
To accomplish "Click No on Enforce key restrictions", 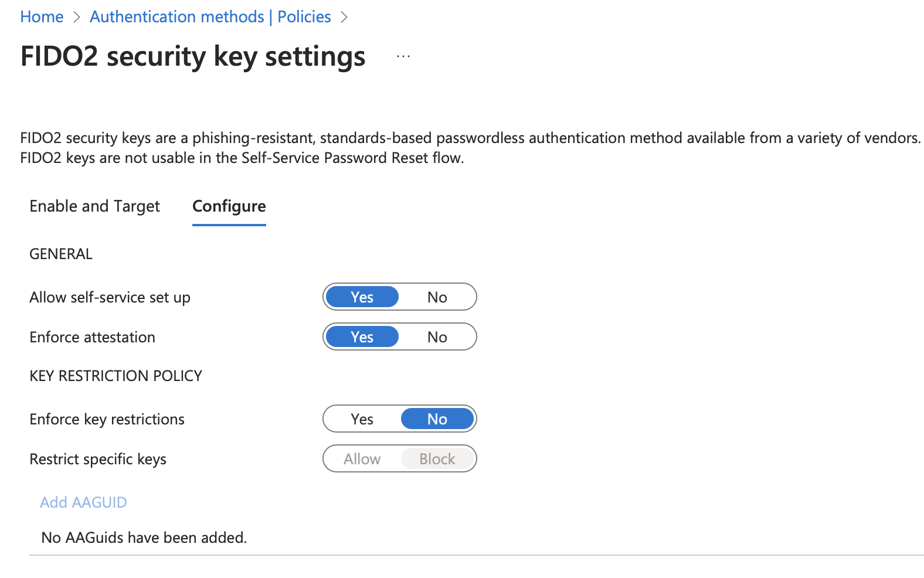I will click(437, 419).
